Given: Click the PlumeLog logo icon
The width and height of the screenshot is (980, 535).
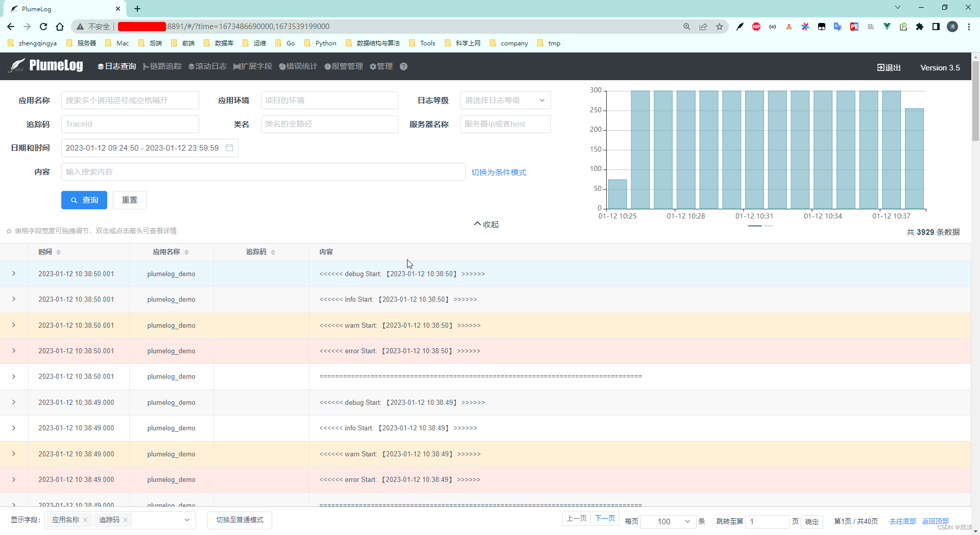Looking at the screenshot, I should (x=16, y=66).
